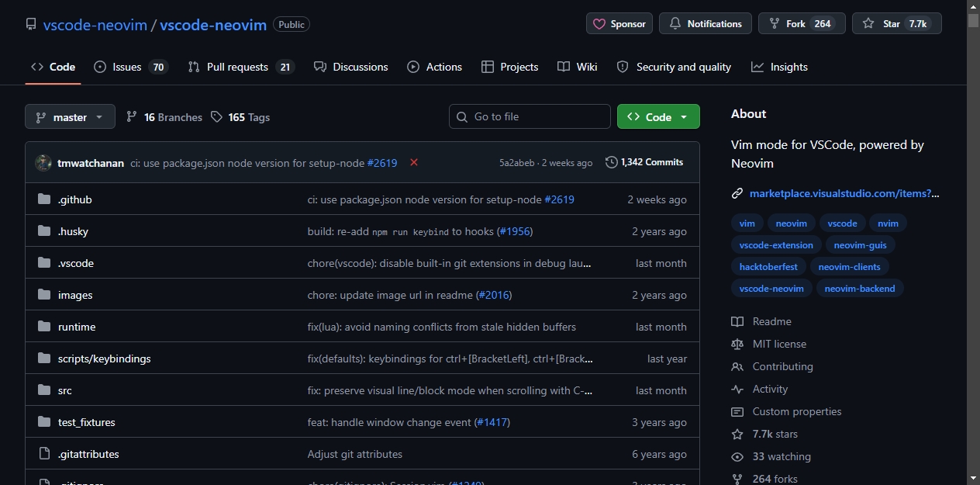Switch to the Issues tab
This screenshot has height=485, width=980.
point(131,67)
